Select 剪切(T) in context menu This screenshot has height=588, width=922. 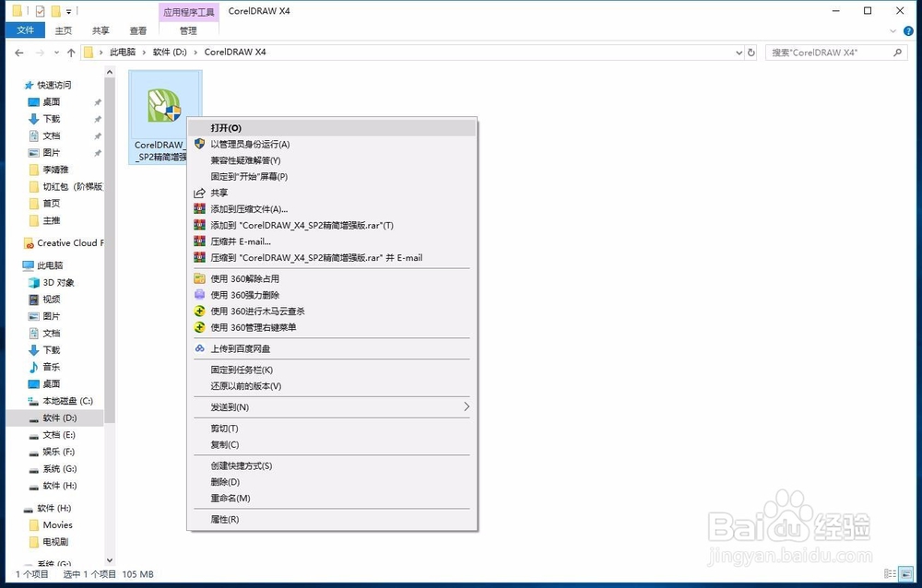click(332, 428)
